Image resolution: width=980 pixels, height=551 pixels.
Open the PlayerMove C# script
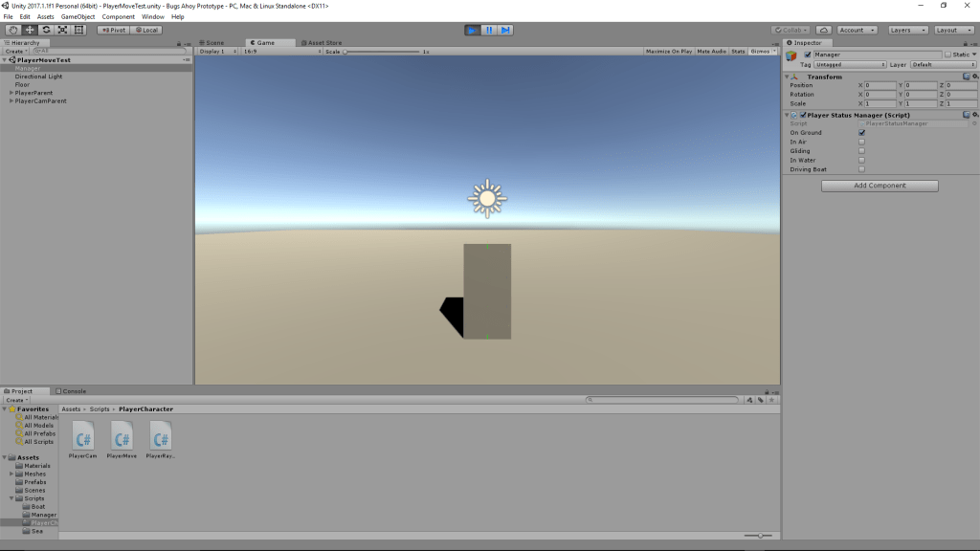click(x=122, y=438)
